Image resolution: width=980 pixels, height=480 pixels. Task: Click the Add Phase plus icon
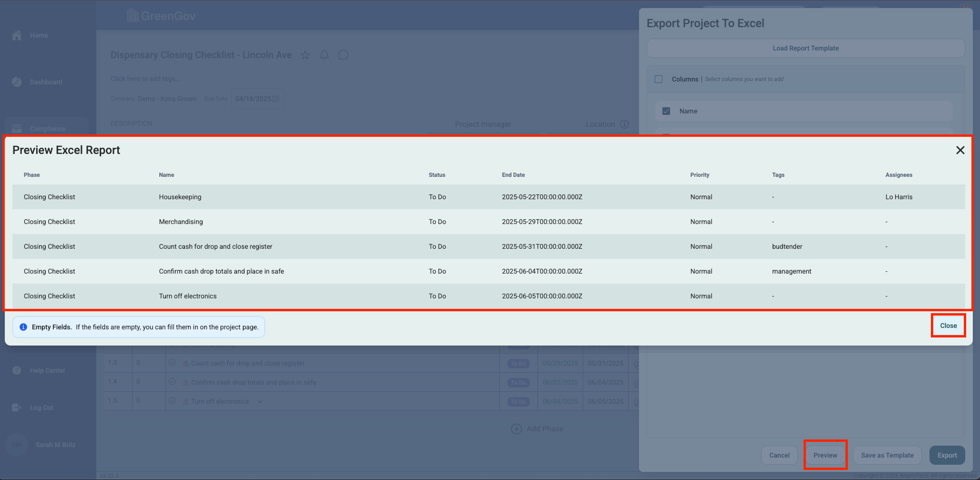point(516,429)
